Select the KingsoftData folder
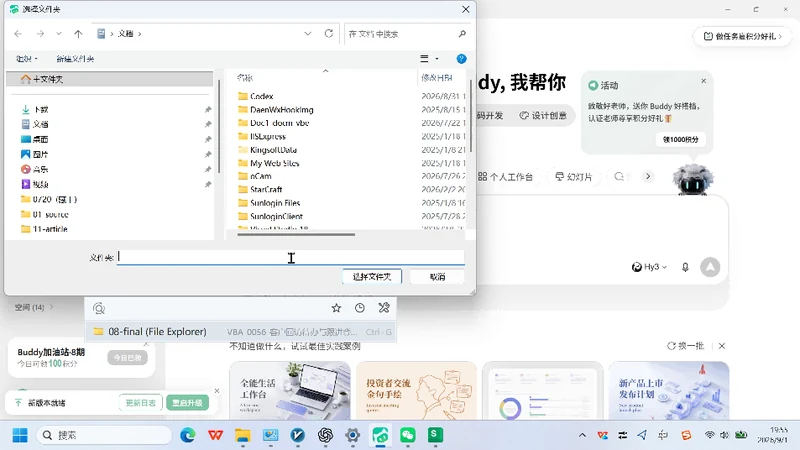The image size is (800, 450). (x=267, y=149)
